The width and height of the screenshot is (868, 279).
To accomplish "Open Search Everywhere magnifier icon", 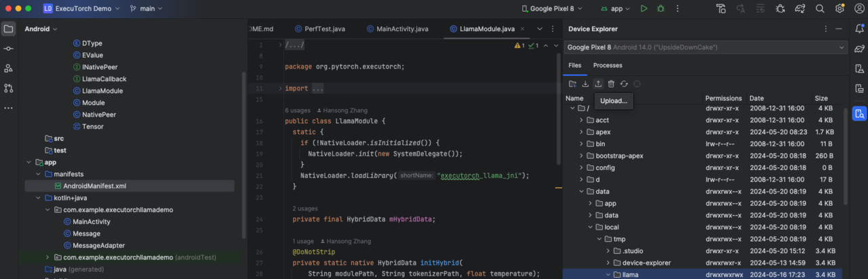I will pyautogui.click(x=820, y=9).
